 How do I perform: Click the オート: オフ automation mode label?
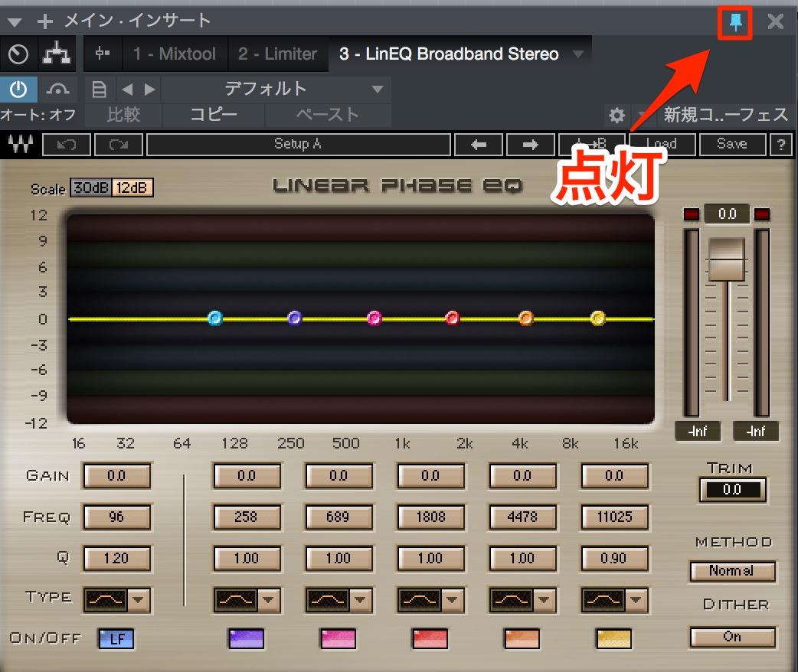point(38,115)
